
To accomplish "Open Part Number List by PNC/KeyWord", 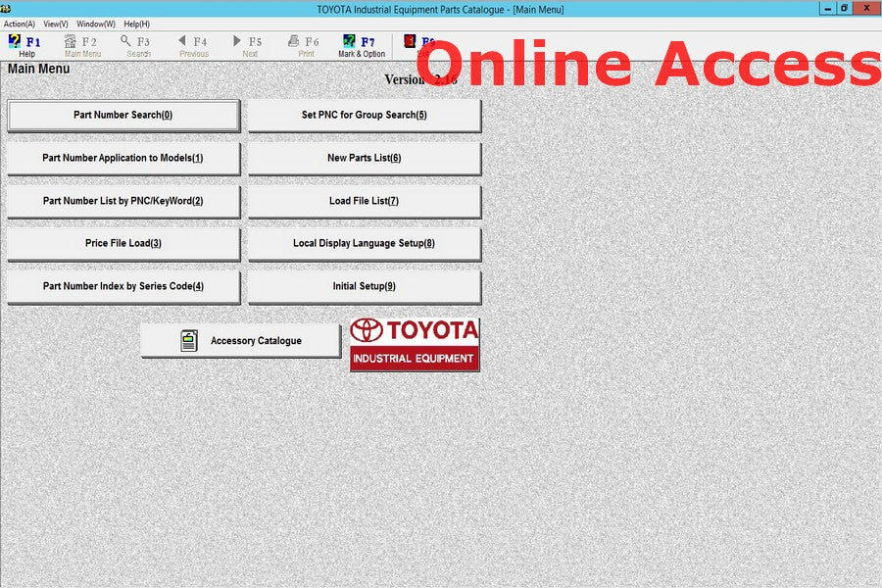I will coord(123,202).
